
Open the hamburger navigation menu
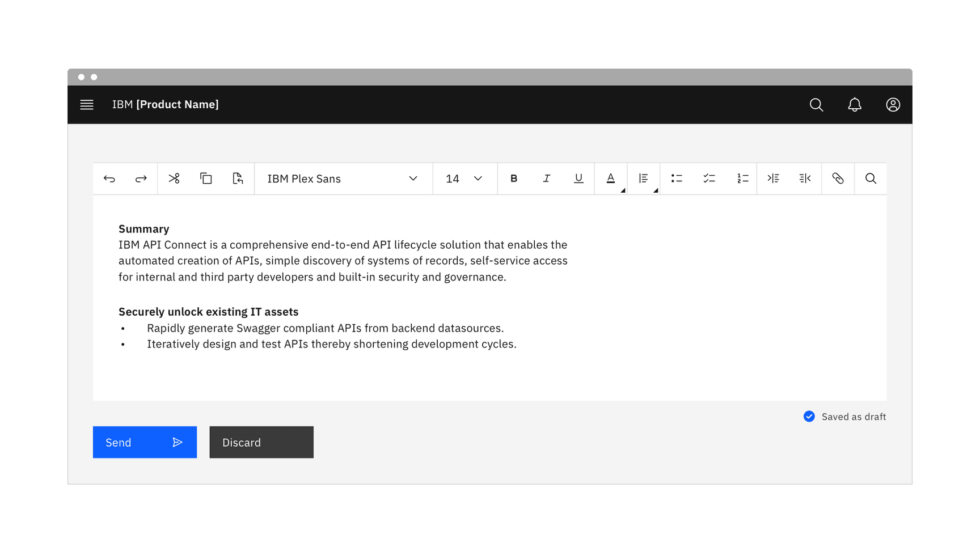click(87, 104)
